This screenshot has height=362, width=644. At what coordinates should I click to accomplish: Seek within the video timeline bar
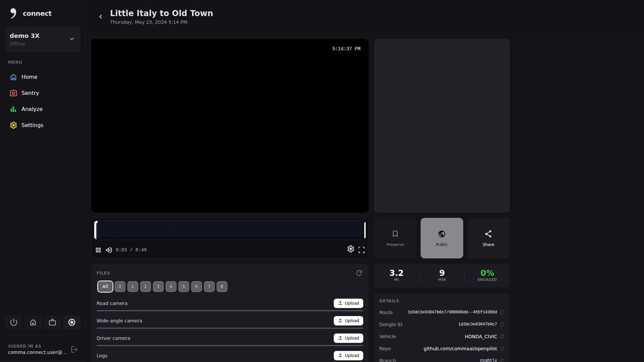coord(230,230)
